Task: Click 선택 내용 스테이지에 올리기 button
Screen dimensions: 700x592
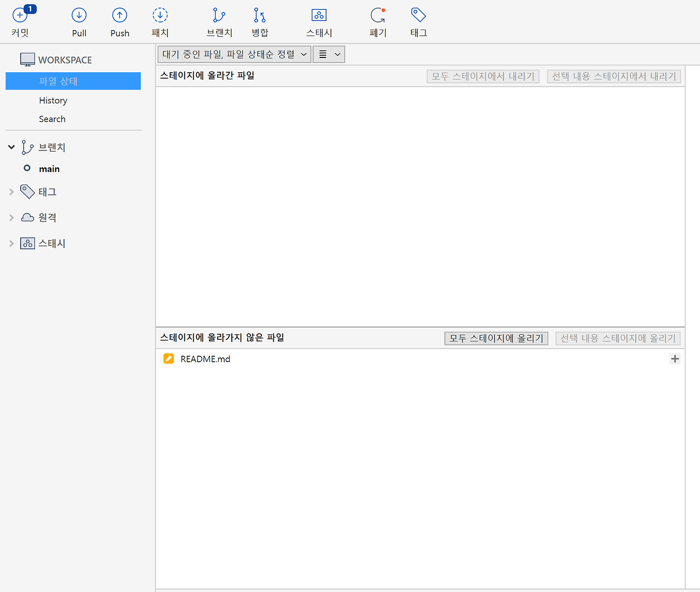Action: point(618,338)
